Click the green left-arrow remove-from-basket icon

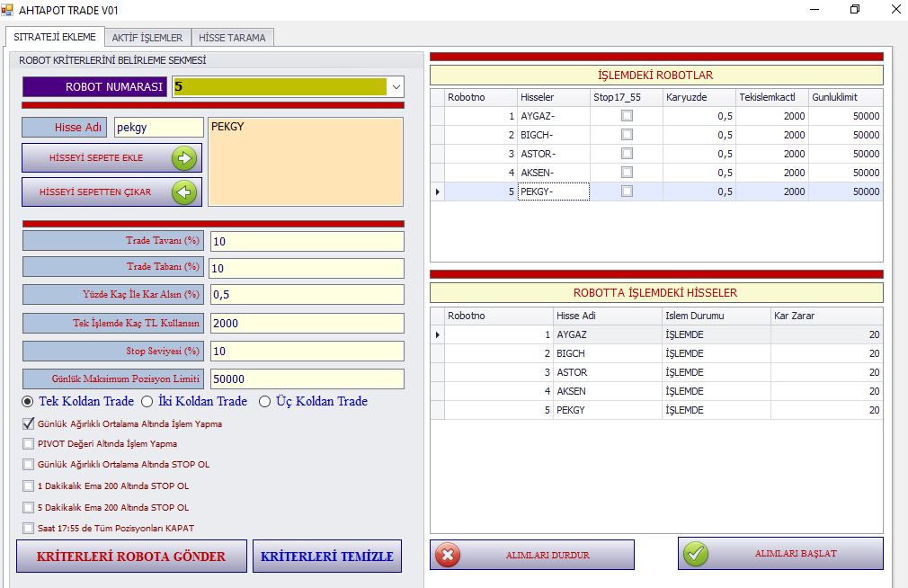click(184, 192)
